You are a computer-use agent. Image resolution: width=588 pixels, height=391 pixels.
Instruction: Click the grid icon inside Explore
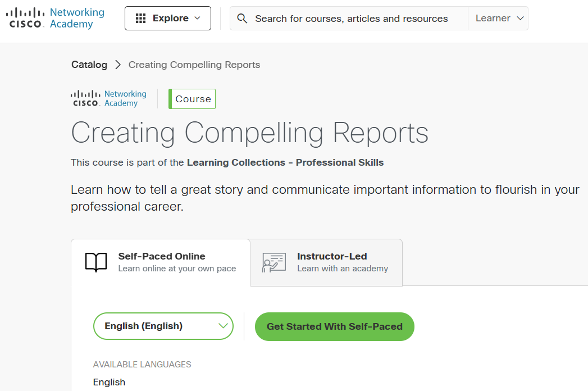(139, 18)
